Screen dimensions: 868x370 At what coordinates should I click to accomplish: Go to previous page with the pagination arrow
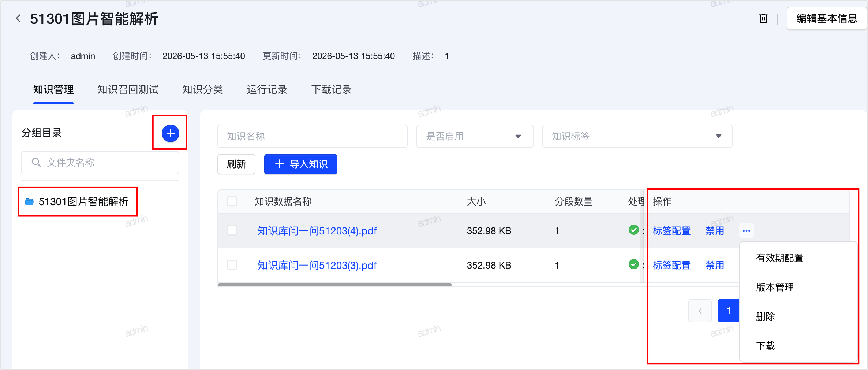700,311
